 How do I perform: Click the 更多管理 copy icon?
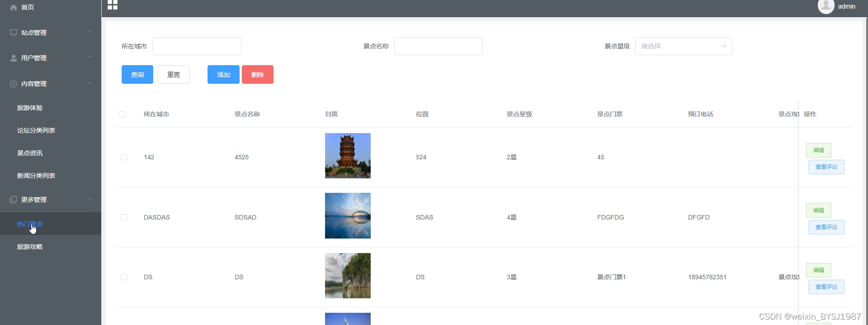tap(14, 200)
